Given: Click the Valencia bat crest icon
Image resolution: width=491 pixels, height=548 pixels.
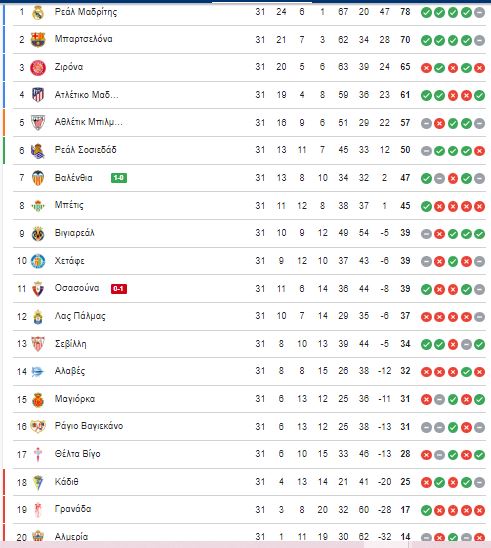Looking at the screenshot, I should tap(38, 178).
